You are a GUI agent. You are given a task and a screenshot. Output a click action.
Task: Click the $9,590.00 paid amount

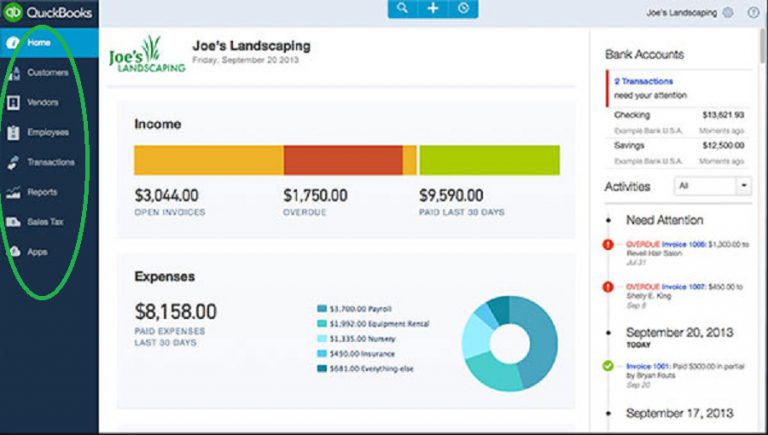click(x=451, y=195)
